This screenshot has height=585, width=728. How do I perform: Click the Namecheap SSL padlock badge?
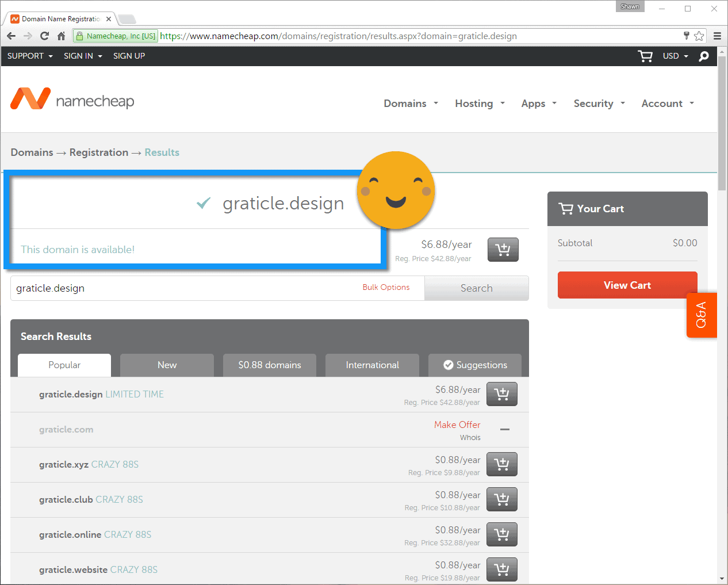pyautogui.click(x=116, y=36)
